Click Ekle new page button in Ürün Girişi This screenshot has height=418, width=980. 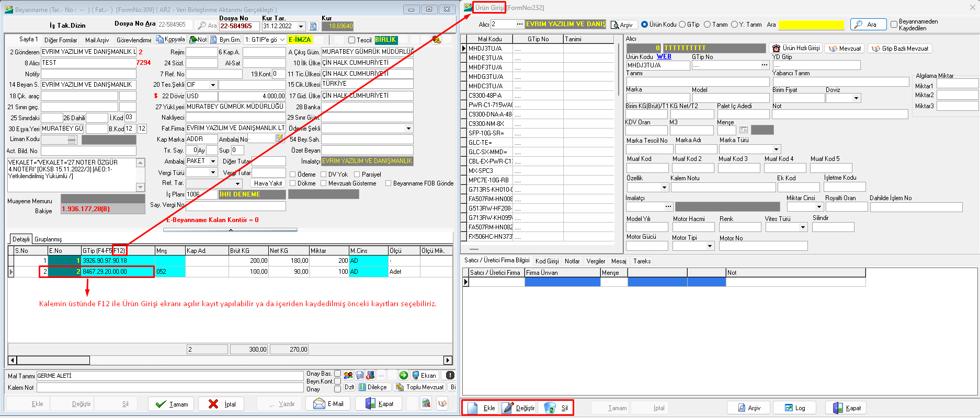click(x=481, y=408)
